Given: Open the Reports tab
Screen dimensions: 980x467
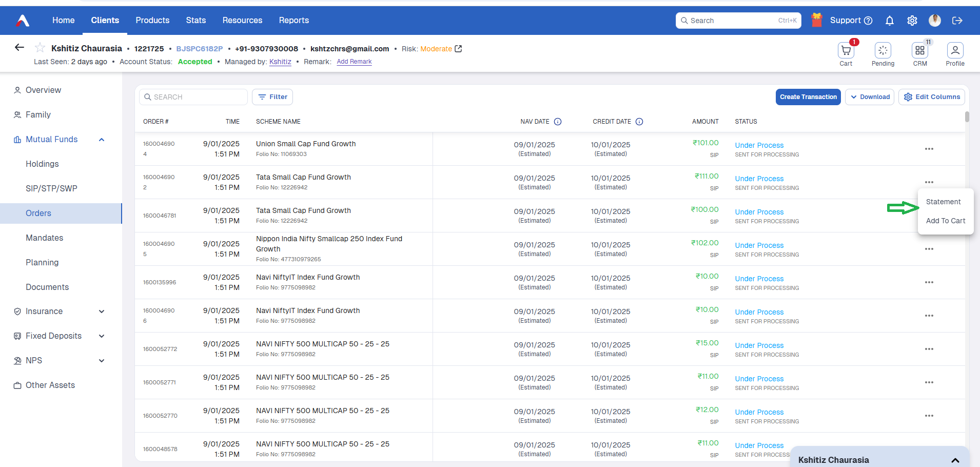Looking at the screenshot, I should click(x=294, y=21).
